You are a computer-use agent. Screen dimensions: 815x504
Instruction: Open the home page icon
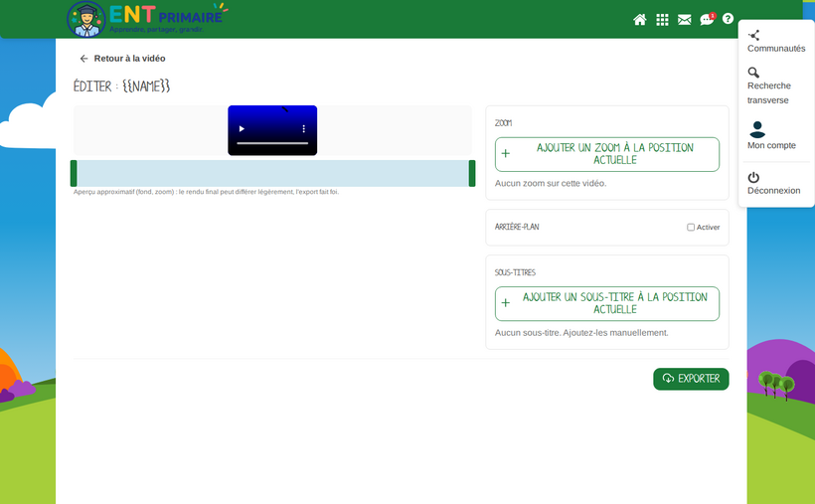(640, 20)
